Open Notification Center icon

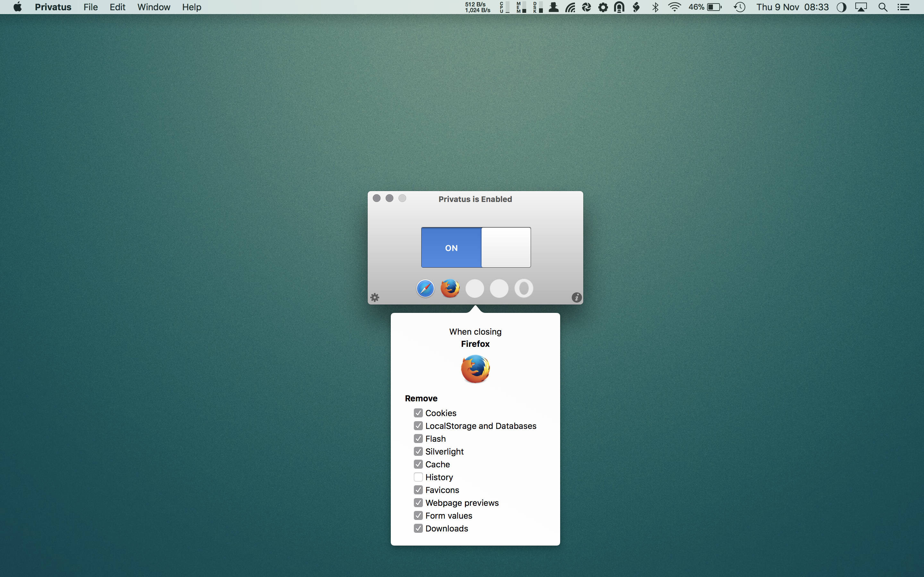(903, 7)
